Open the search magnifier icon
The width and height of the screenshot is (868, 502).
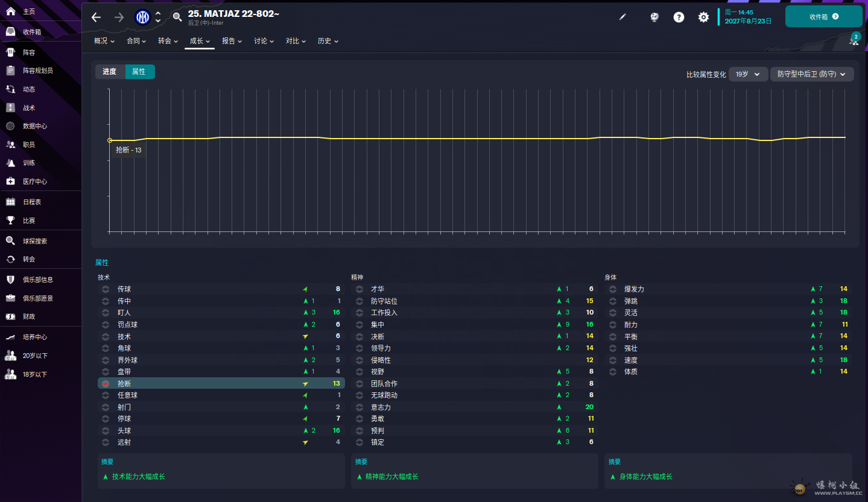click(x=177, y=17)
